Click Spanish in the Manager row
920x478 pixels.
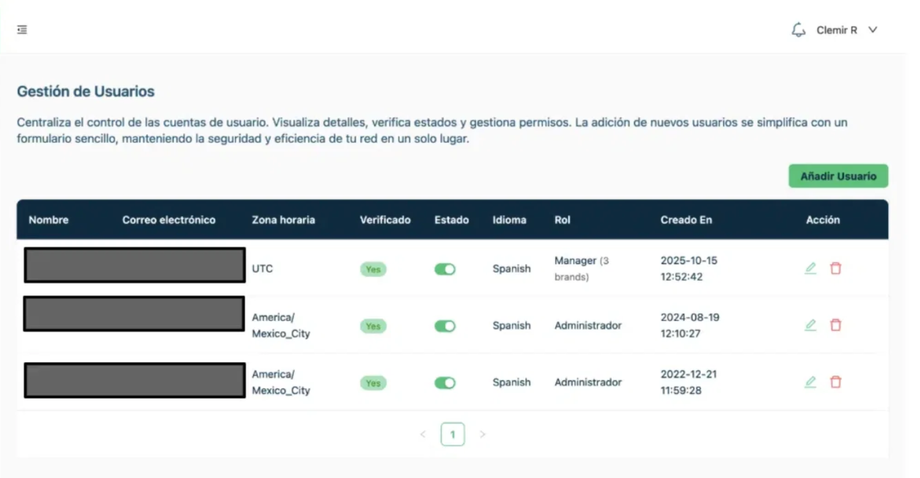[512, 269]
